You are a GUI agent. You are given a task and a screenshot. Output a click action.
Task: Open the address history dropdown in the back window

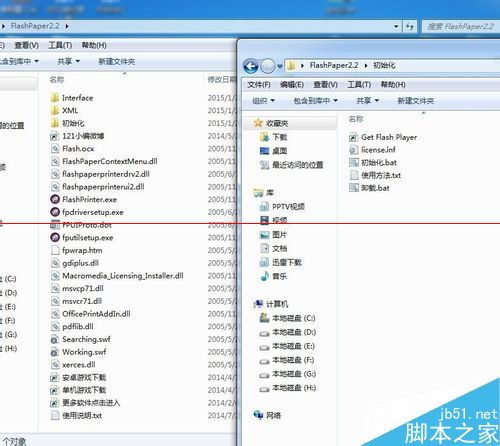click(x=396, y=26)
